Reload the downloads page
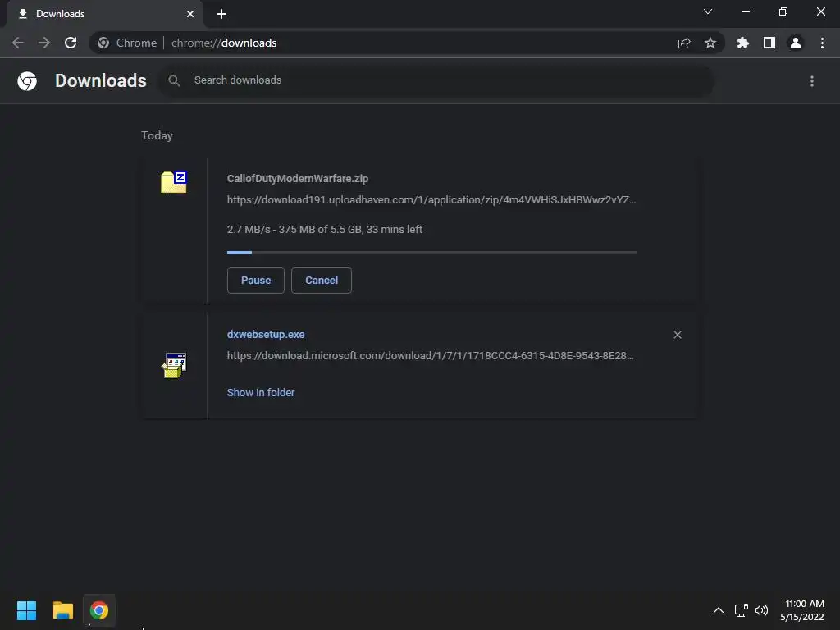This screenshot has width=840, height=630. 71,43
